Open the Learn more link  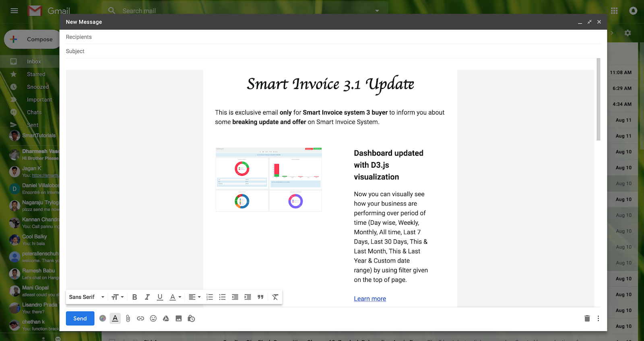point(370,299)
